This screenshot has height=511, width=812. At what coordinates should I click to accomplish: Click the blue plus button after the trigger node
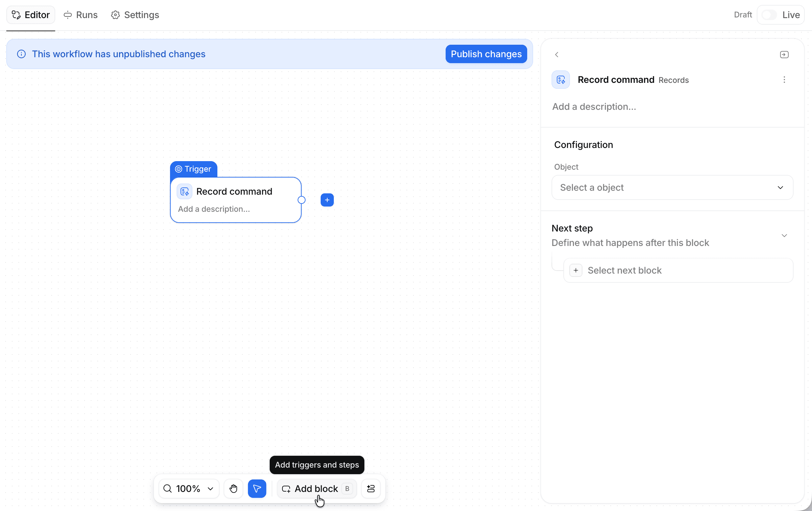[x=327, y=200]
